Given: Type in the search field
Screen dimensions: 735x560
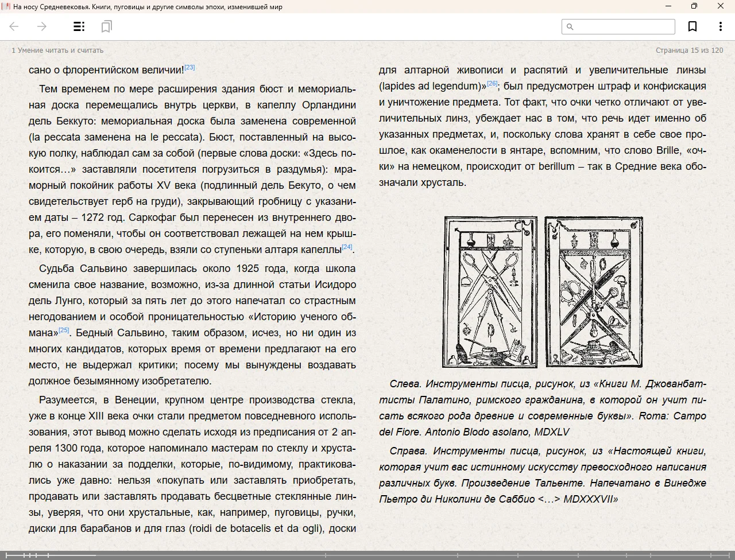Looking at the screenshot, I should tap(623, 26).
